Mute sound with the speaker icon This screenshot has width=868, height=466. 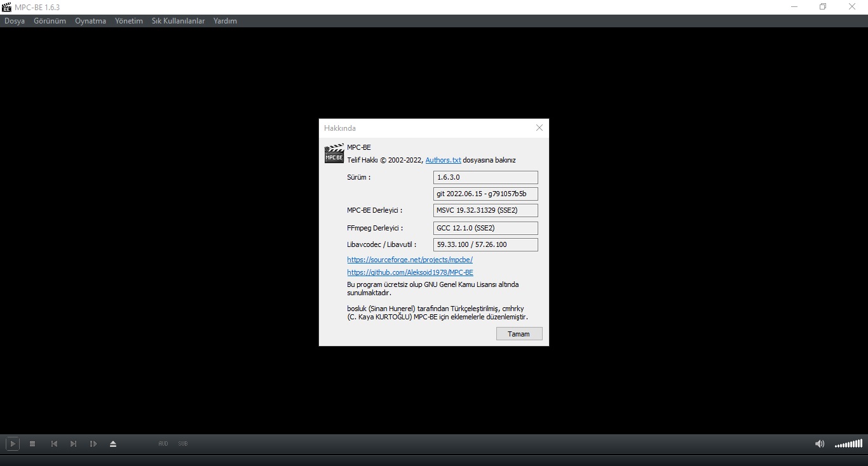click(820, 444)
